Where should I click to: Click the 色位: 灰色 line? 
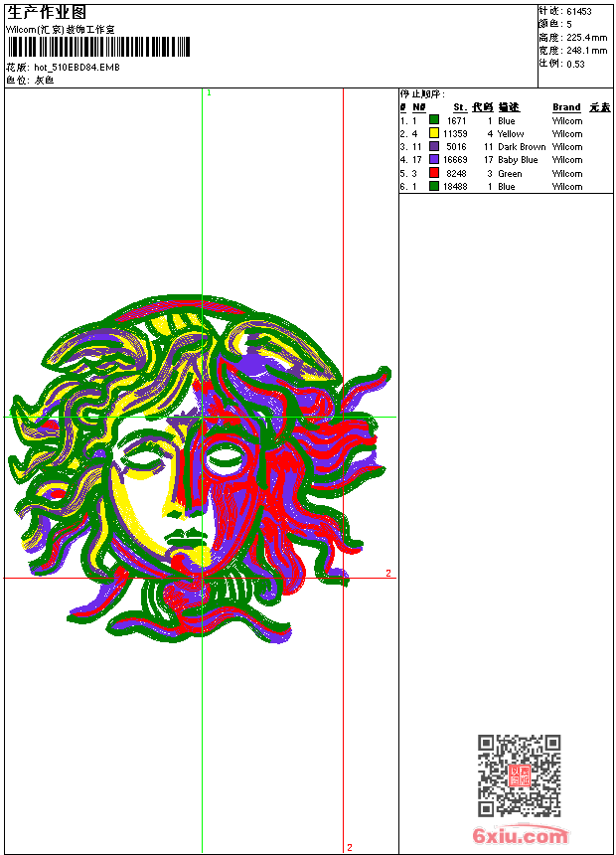pyautogui.click(x=30, y=80)
